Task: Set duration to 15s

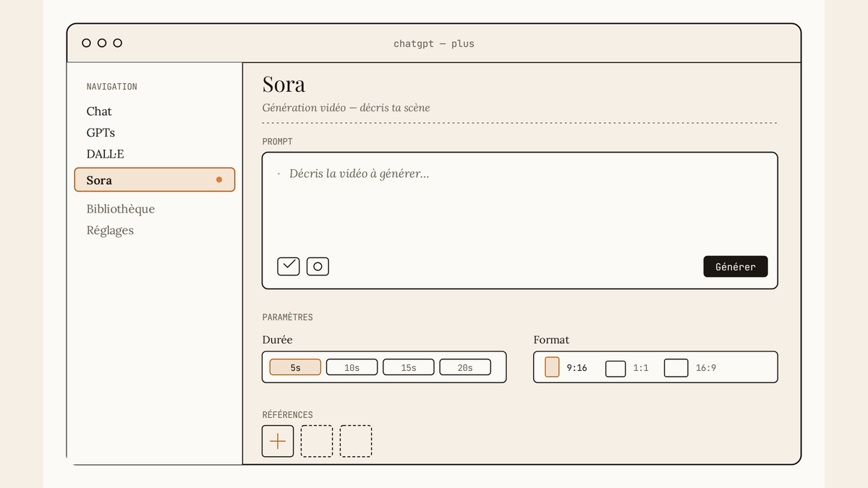Action: pyautogui.click(x=409, y=367)
